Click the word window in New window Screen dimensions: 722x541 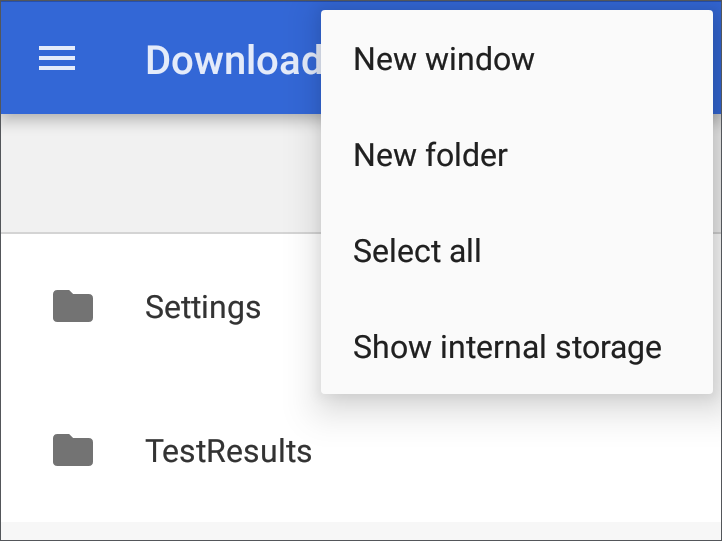tap(480, 59)
